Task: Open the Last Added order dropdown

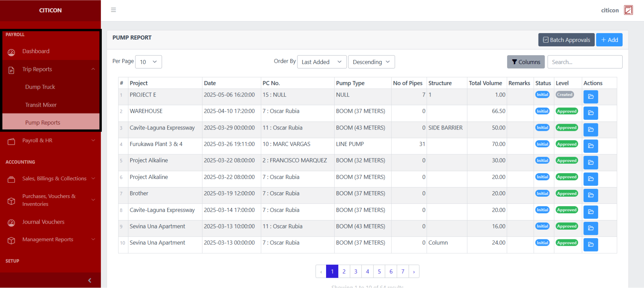Action: point(322,62)
